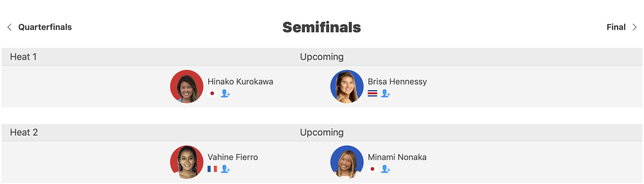Follow Hinako Kurokawa using add-user icon
This screenshot has height=184, width=644.
point(225,93)
